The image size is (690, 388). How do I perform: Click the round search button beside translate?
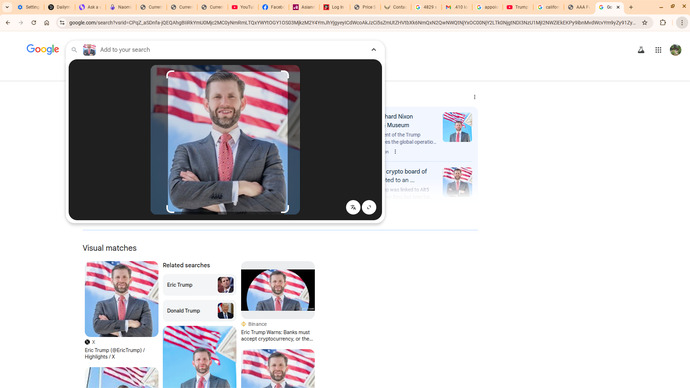click(x=369, y=207)
